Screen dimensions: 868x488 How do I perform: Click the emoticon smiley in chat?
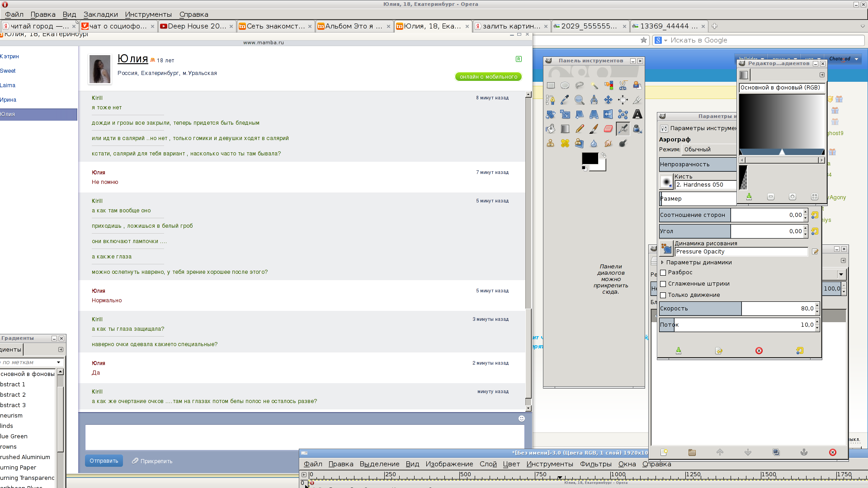pyautogui.click(x=522, y=418)
